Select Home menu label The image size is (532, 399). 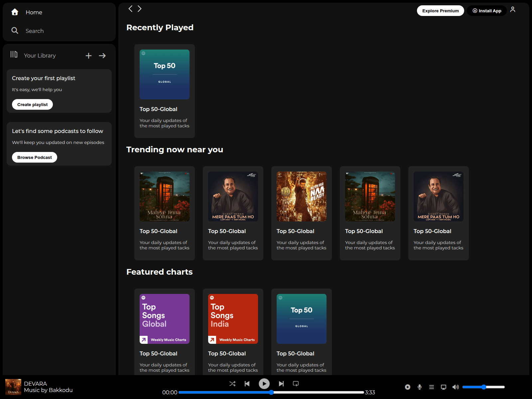(x=34, y=12)
